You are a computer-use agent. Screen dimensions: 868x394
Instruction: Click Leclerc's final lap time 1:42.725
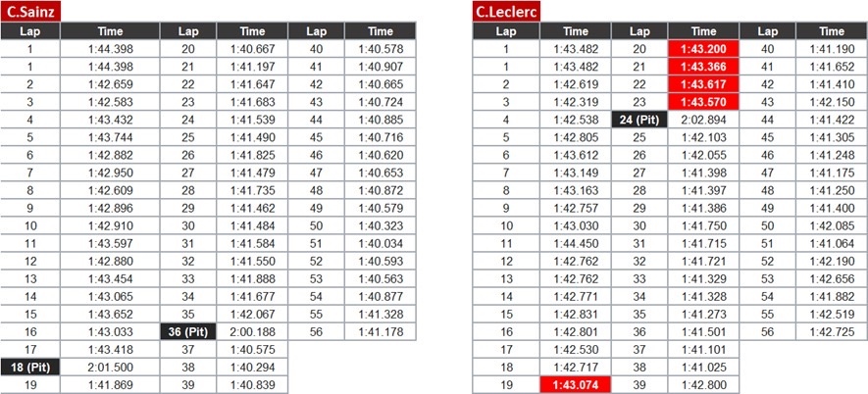pyautogui.click(x=831, y=331)
